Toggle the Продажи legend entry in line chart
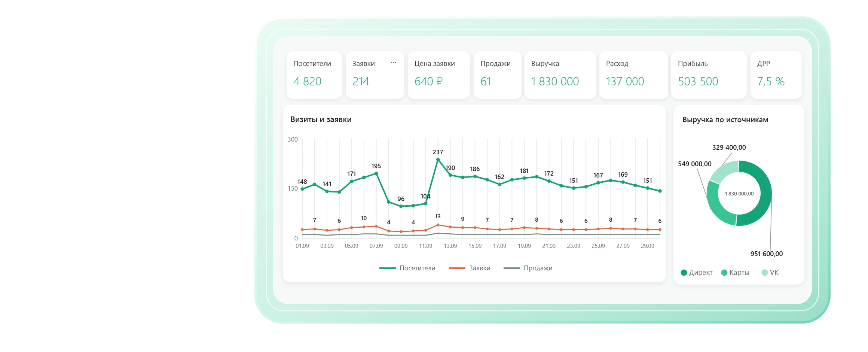 tap(528, 268)
